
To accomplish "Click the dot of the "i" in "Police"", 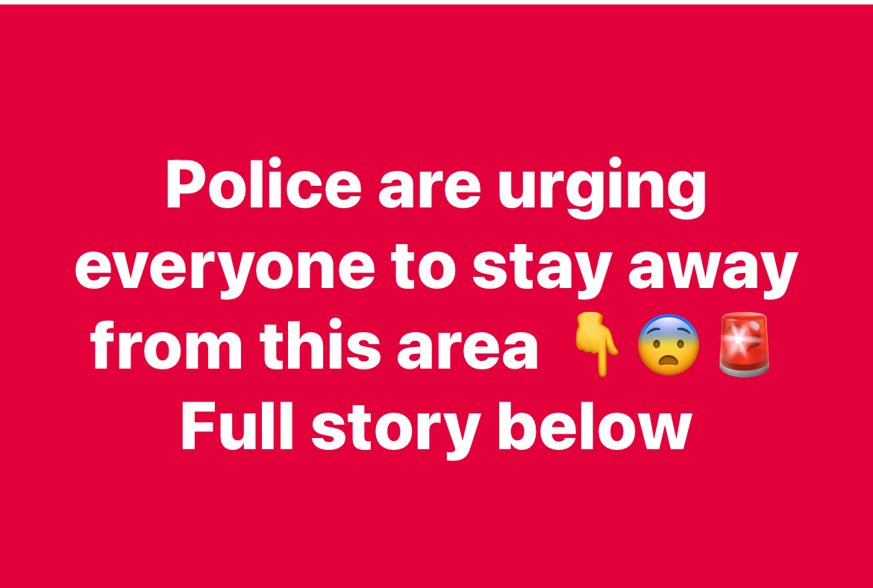I will point(275,162).
